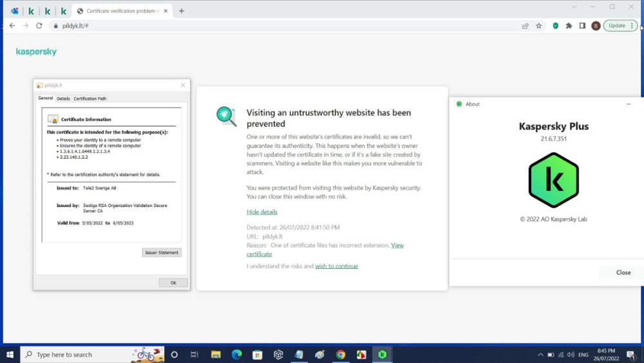644x363 pixels.
Task: Open Microsoft Store from the taskbar
Action: pos(258,355)
